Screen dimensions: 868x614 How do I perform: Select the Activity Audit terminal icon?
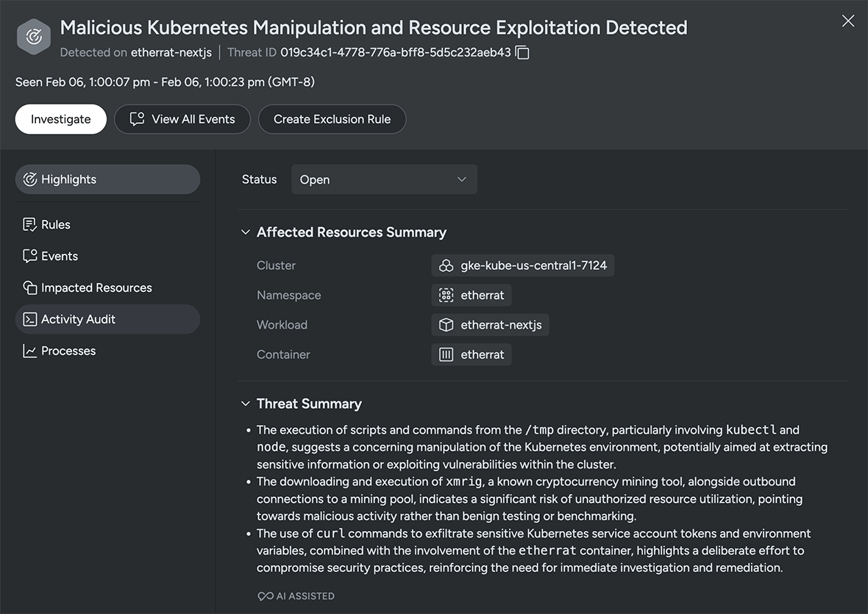coord(29,319)
